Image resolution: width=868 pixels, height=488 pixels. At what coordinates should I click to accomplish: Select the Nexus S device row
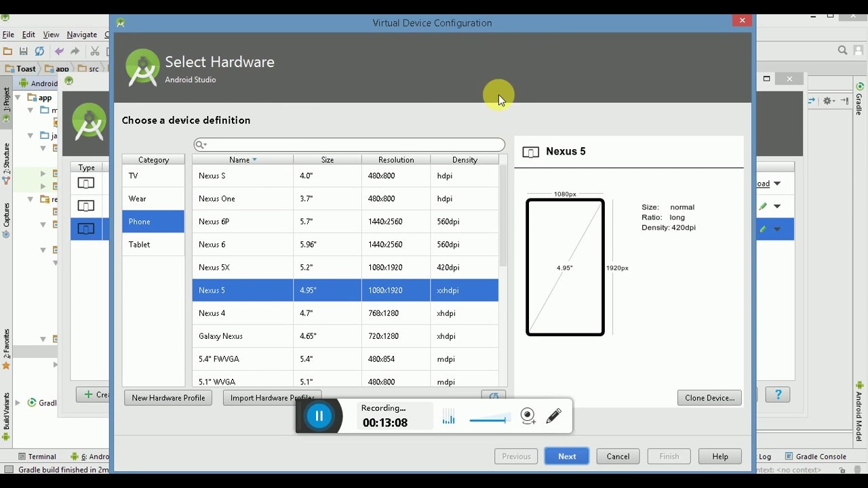(x=345, y=176)
